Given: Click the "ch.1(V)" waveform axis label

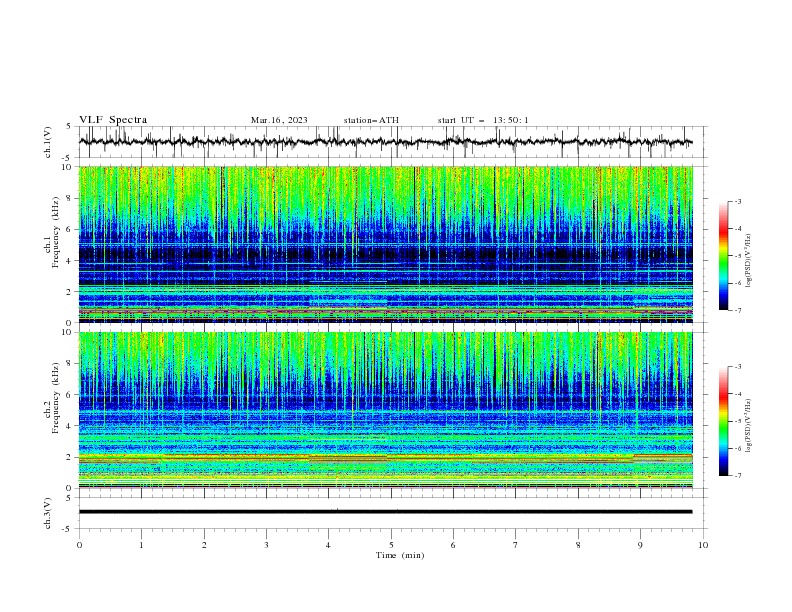Looking at the screenshot, I should click(x=47, y=142).
